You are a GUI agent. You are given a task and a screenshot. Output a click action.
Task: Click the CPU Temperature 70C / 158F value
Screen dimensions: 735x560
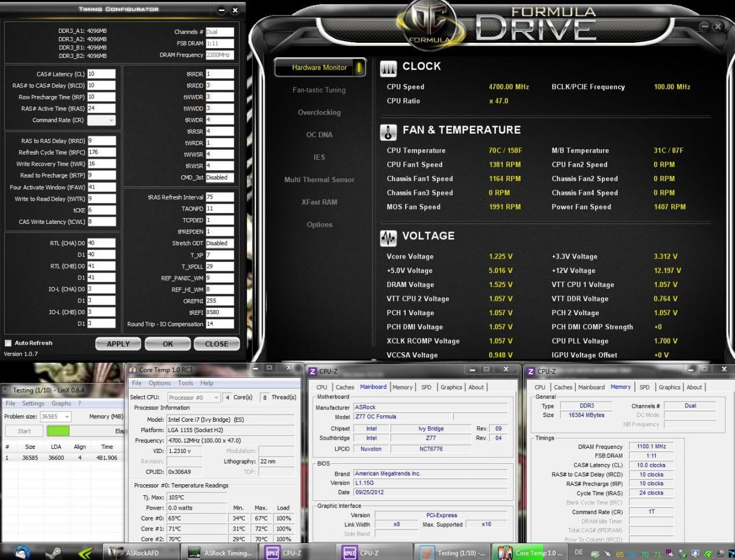[505, 150]
